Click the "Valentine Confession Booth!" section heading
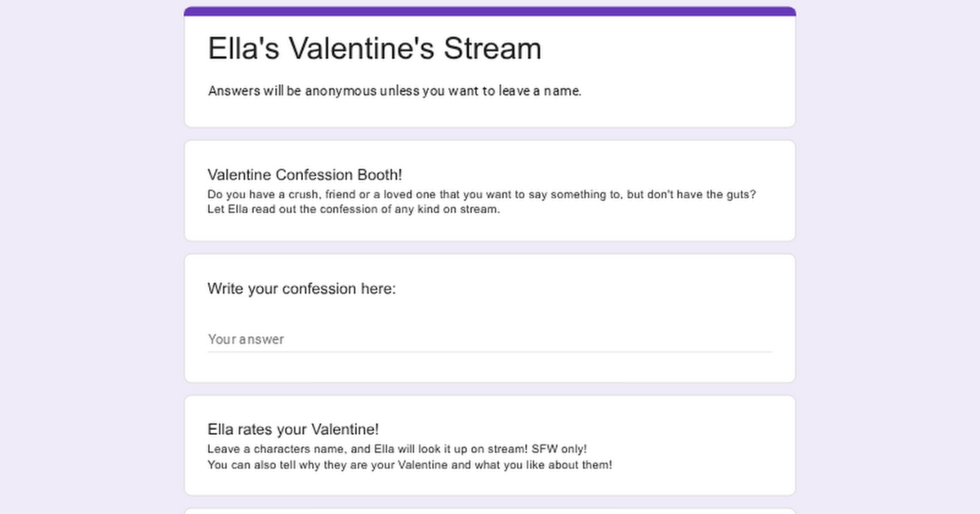980x514 pixels. pyautogui.click(x=304, y=175)
